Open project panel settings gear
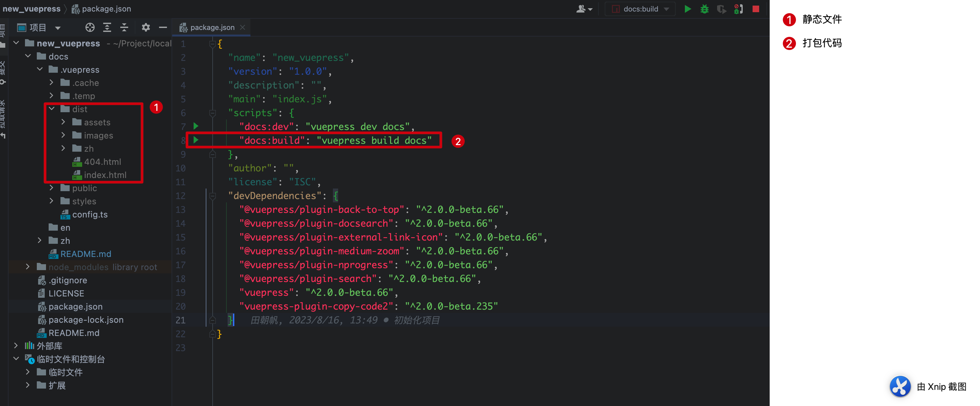This screenshot has width=980, height=406. (x=146, y=27)
